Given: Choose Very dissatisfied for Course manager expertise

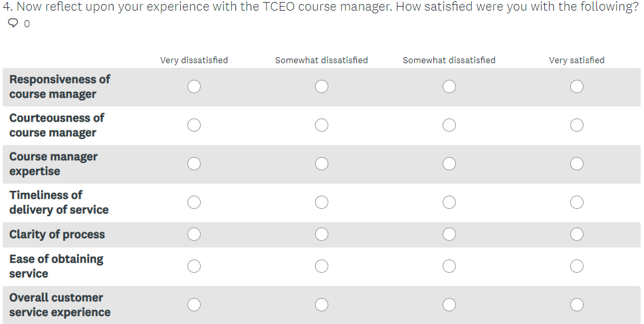Looking at the screenshot, I should (x=194, y=164).
